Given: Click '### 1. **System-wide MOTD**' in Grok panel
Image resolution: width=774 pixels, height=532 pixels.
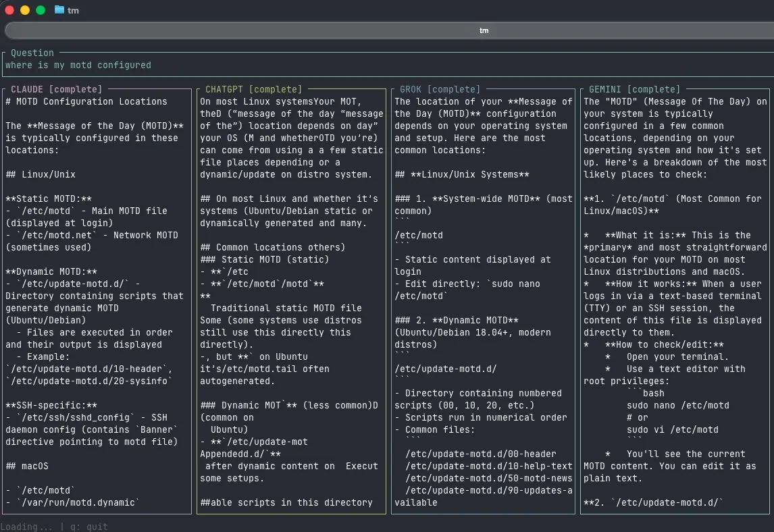Looking at the screenshot, I should coord(467,199).
